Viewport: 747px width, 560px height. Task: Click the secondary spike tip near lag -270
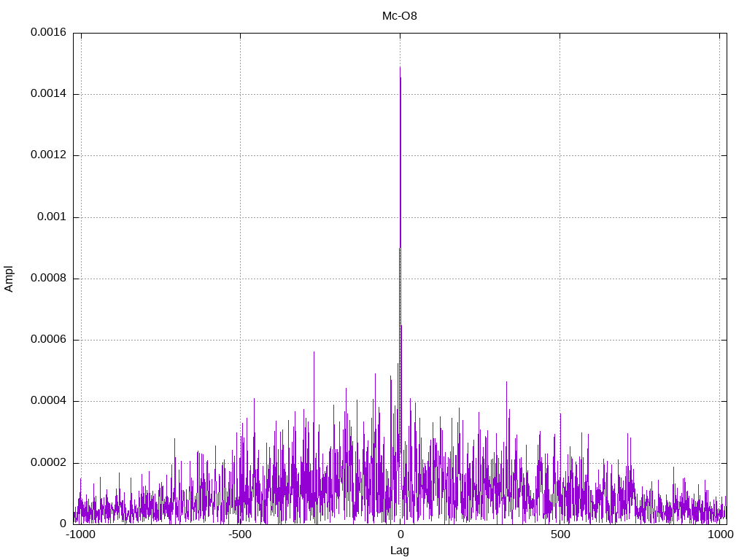tap(314, 352)
